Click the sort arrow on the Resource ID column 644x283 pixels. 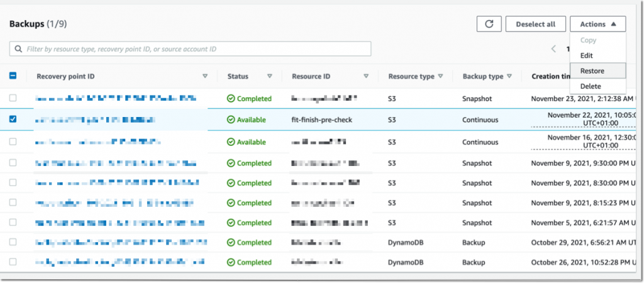tap(366, 76)
